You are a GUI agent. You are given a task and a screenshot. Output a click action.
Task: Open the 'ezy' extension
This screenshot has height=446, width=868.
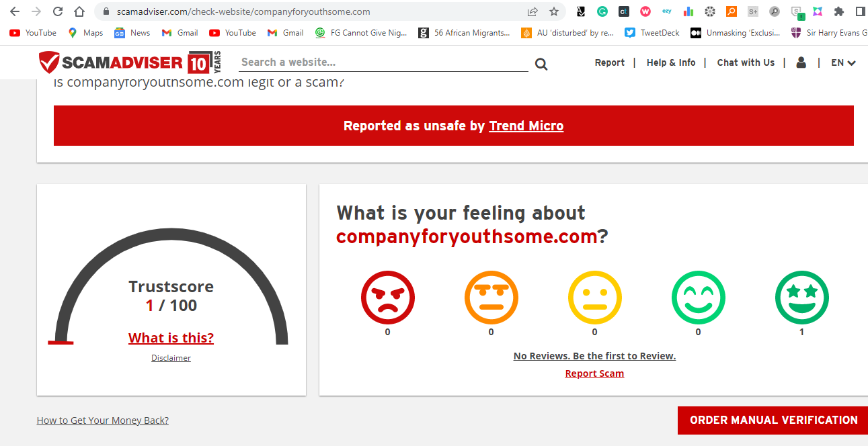coord(667,11)
